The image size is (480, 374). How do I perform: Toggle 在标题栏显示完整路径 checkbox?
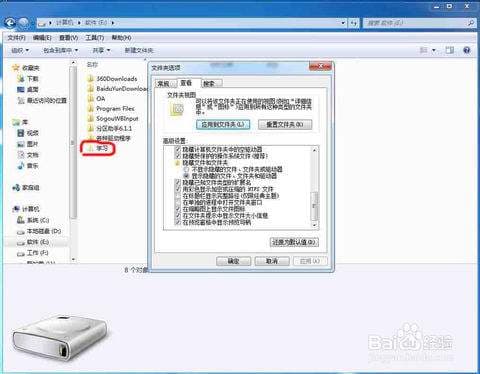pyautogui.click(x=178, y=196)
